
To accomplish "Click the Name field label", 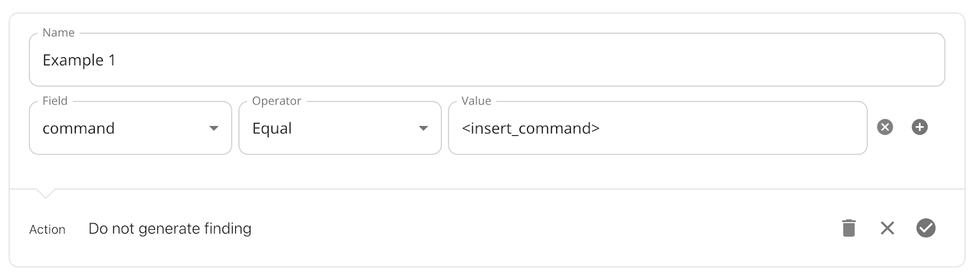I will pos(59,33).
